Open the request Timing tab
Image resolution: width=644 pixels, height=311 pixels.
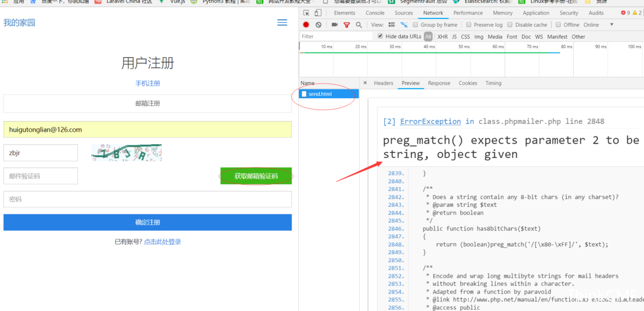[x=493, y=83]
